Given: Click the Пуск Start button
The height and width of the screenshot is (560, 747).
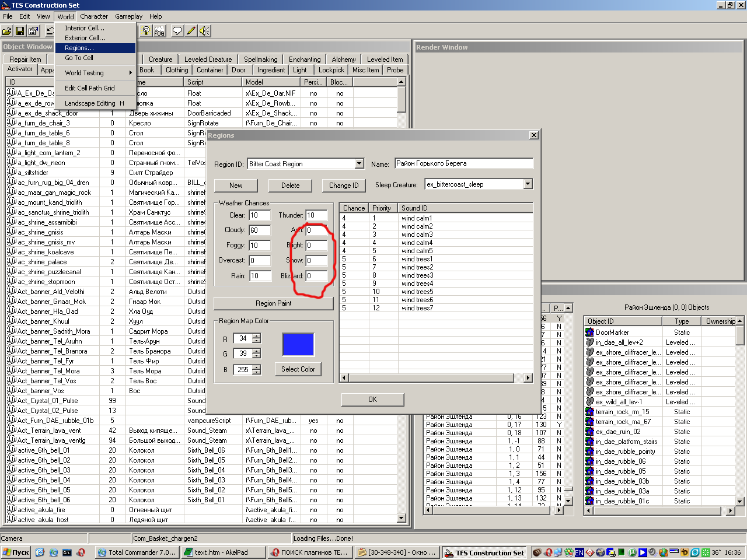Looking at the screenshot, I should click(x=16, y=552).
